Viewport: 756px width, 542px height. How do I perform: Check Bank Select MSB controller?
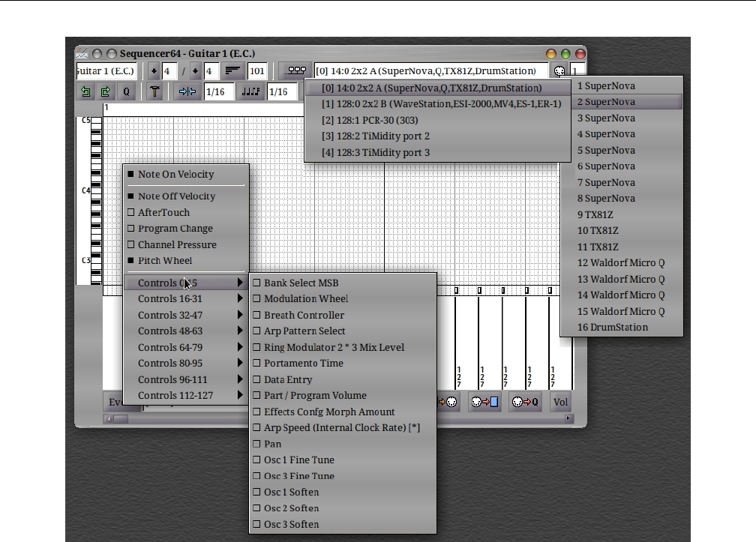256,283
